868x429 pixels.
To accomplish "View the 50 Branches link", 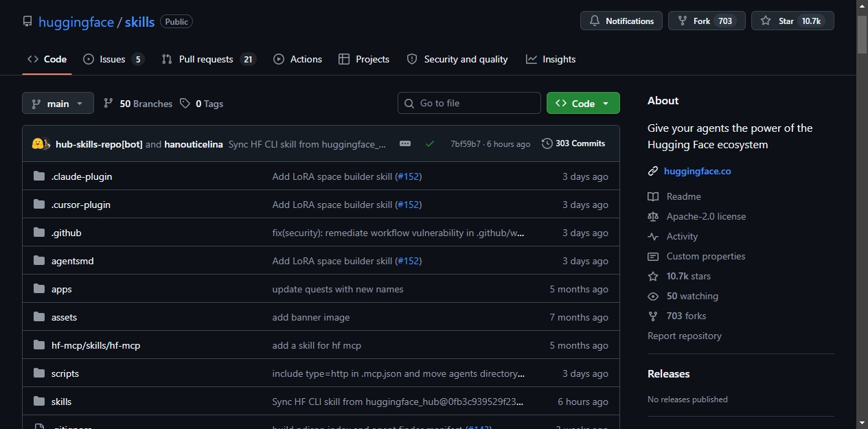I will (138, 104).
